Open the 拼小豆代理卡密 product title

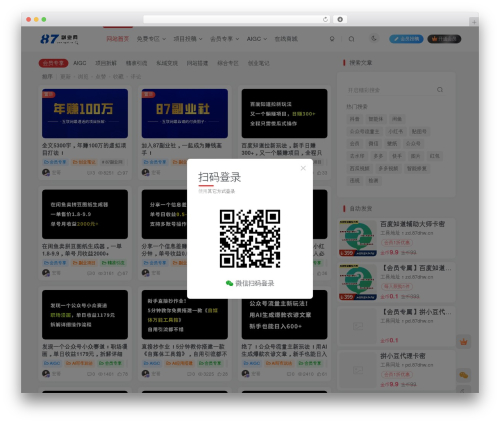tap(403, 356)
